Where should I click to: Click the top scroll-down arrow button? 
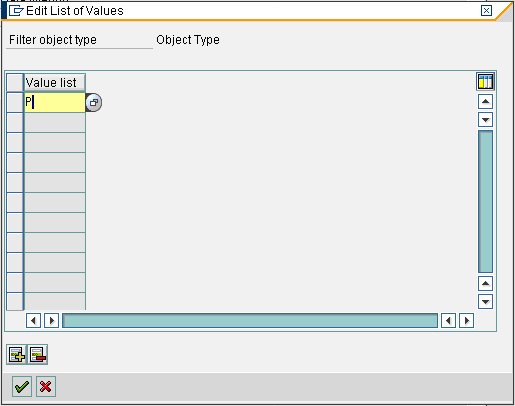coord(485,120)
